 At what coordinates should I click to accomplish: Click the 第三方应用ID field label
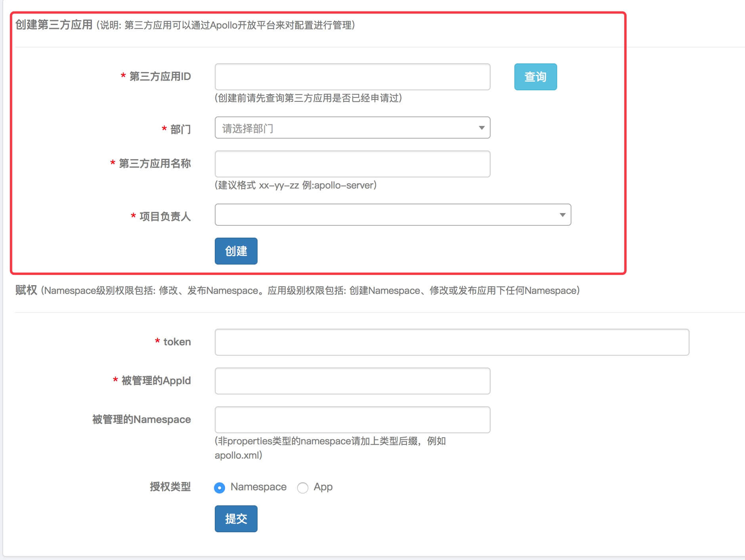tap(160, 76)
